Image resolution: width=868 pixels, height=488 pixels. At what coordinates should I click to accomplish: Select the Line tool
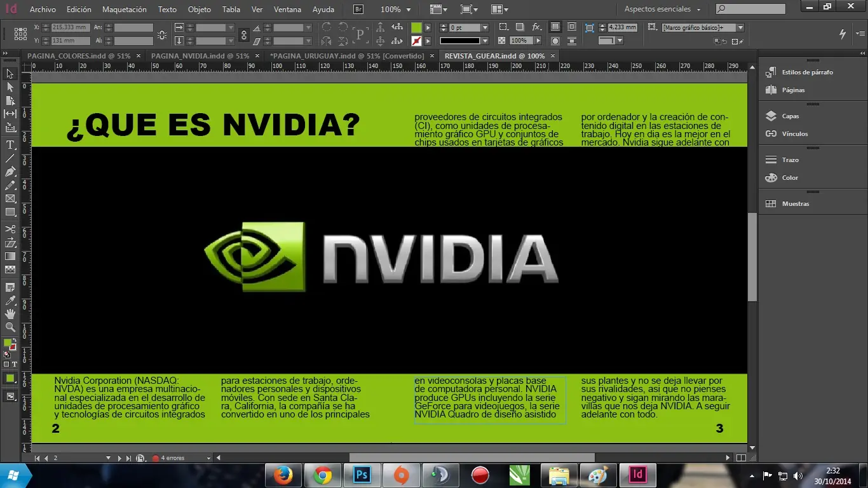(10, 158)
